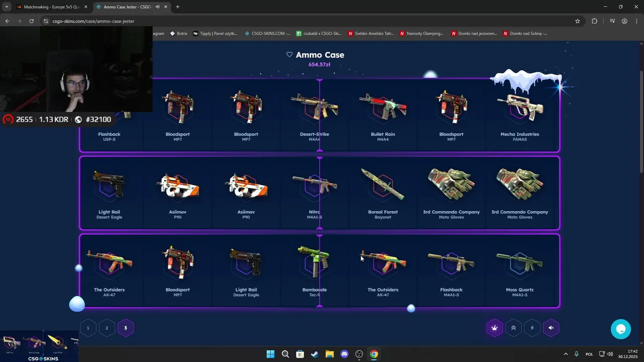Open the Domki nad jeziorem bookmark
644x362 pixels.
(x=474, y=34)
